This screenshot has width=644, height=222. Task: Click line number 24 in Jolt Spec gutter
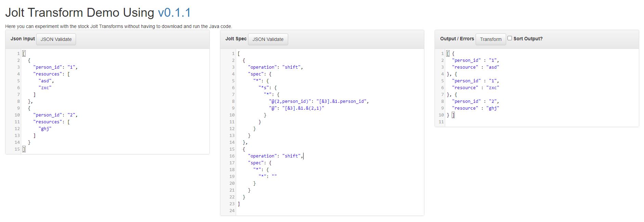click(232, 211)
